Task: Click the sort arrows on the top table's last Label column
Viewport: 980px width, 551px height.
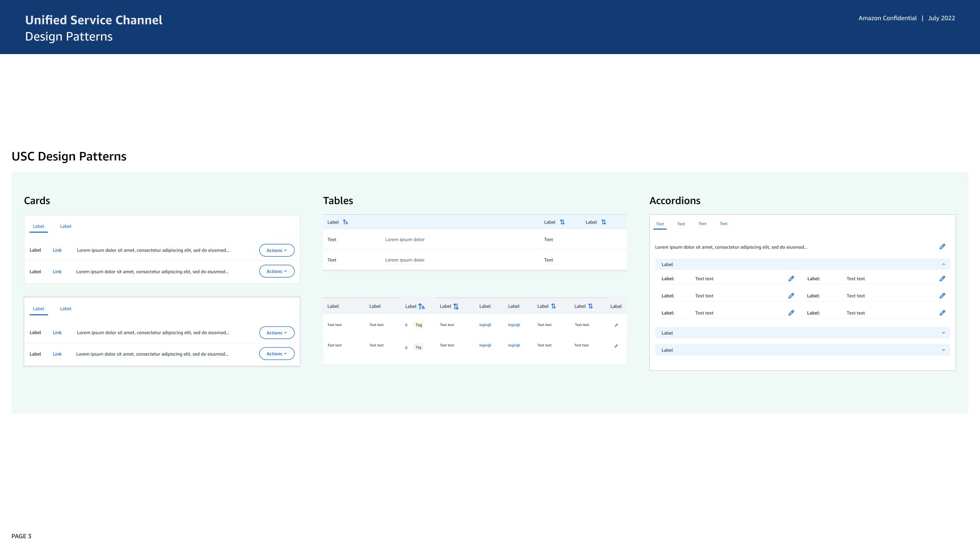Action: [x=604, y=222]
